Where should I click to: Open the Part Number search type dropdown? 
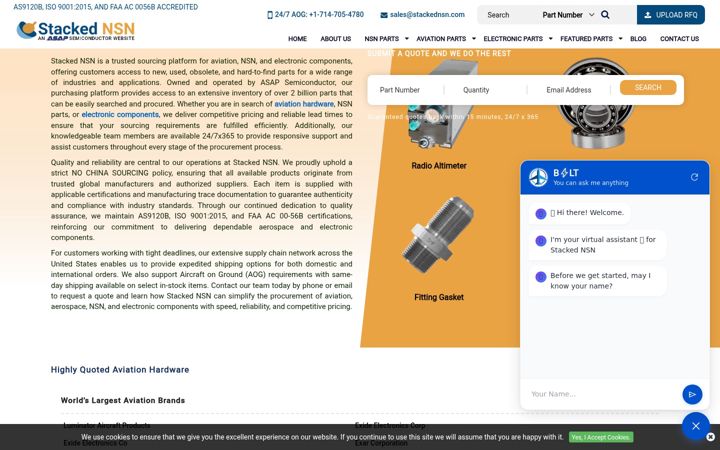(x=568, y=15)
